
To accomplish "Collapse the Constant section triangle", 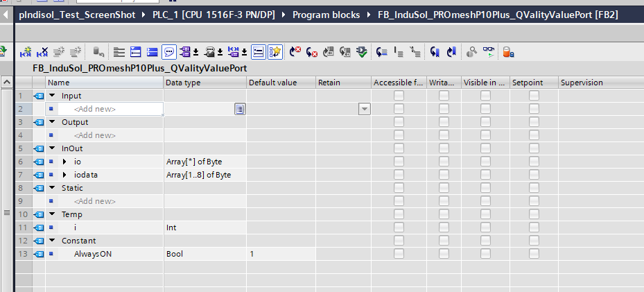I will coord(52,241).
